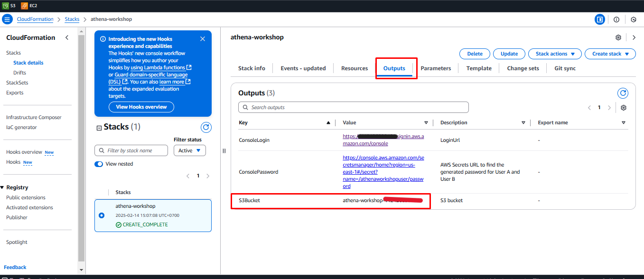This screenshot has height=279, width=644.
Task: Open the Create stack dropdown
Action: (x=610, y=54)
